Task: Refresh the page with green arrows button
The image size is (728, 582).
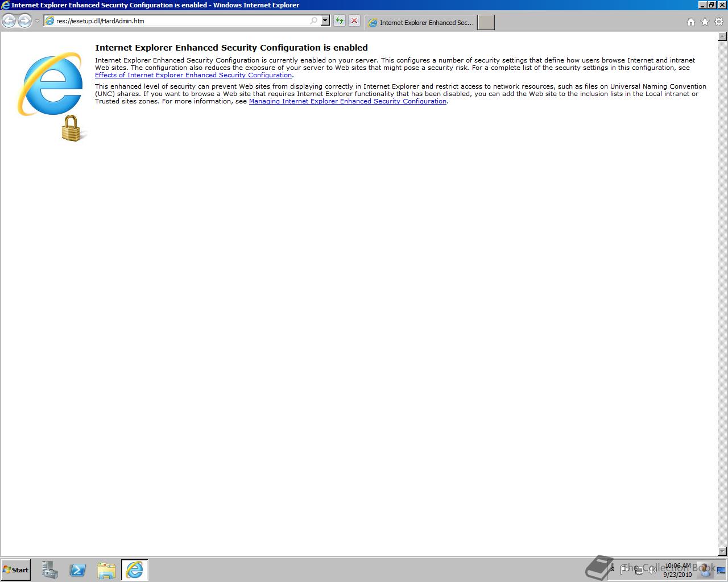Action: [340, 21]
